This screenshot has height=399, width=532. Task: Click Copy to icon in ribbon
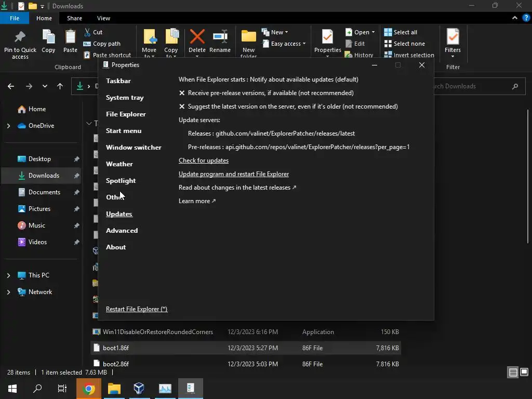[x=171, y=37]
